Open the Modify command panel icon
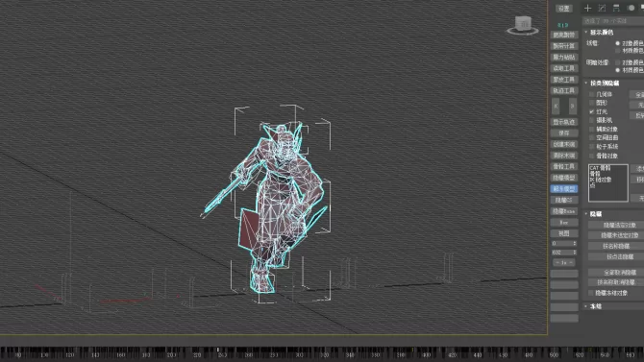 pyautogui.click(x=602, y=9)
